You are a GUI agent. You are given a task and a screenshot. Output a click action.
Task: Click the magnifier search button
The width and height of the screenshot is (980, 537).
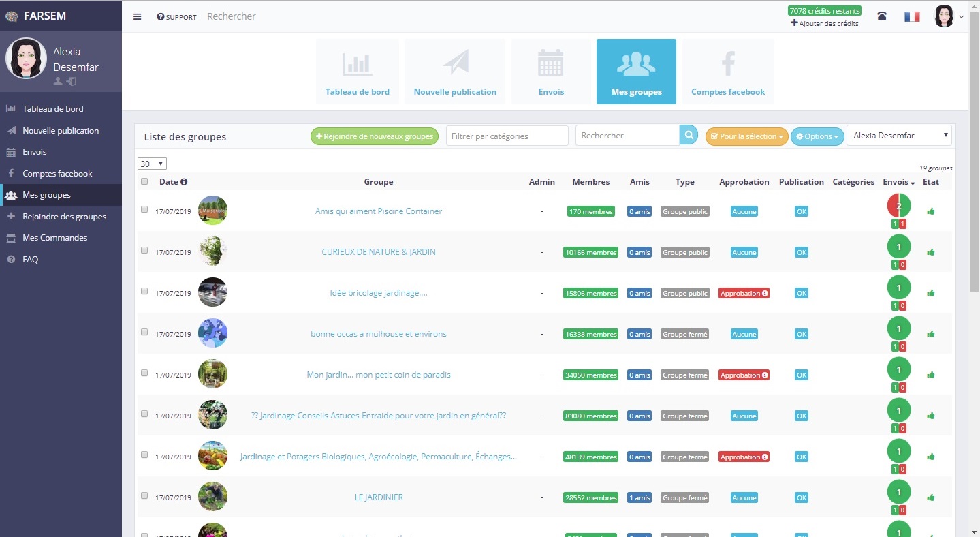click(x=689, y=135)
